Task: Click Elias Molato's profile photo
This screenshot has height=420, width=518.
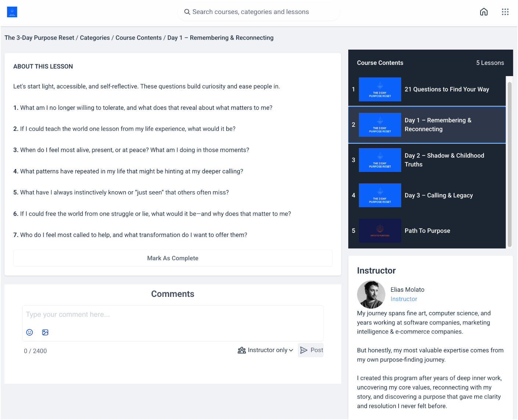Action: coord(371,294)
